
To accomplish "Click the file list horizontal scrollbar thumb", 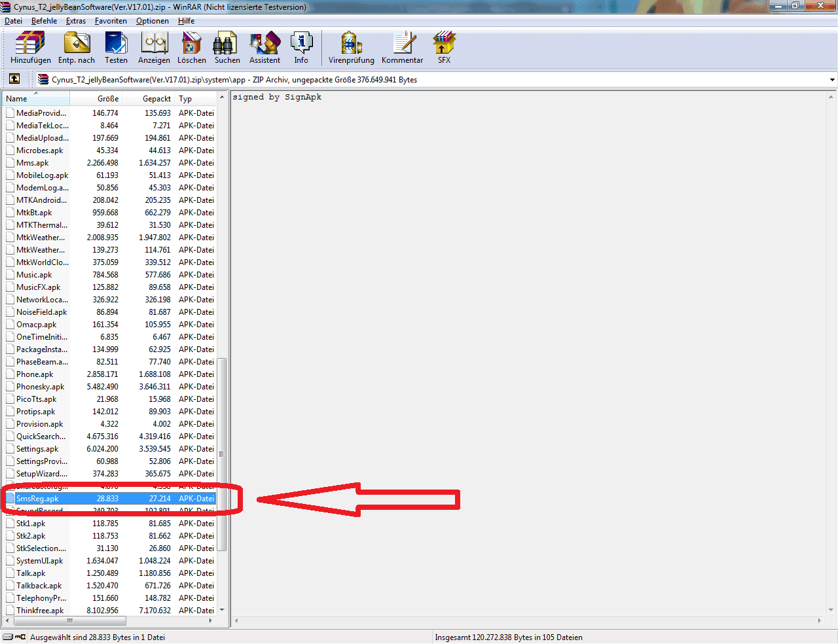I will [x=69, y=620].
